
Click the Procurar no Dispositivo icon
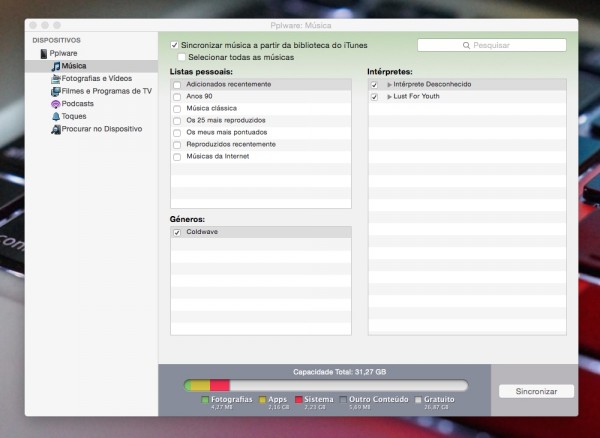click(56, 129)
